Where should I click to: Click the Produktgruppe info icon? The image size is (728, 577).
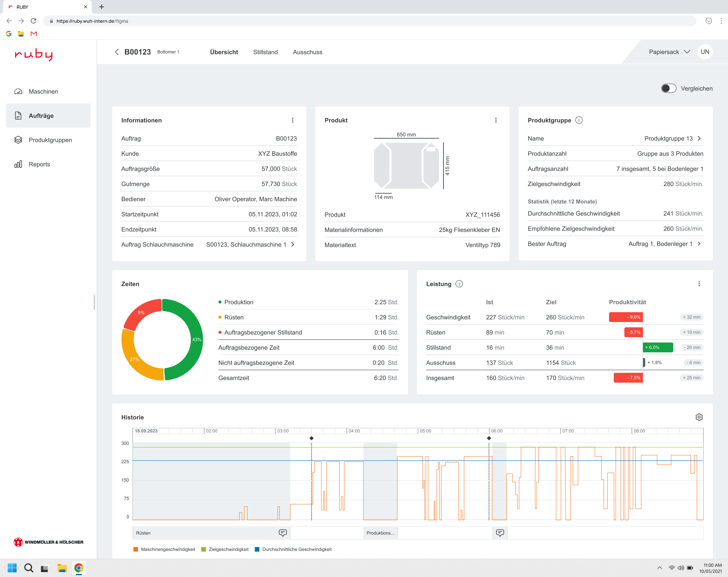point(579,120)
